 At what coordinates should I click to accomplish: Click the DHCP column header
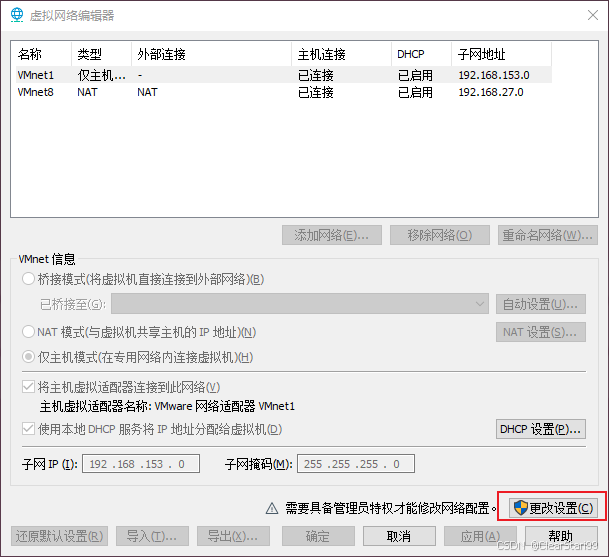pyautogui.click(x=422, y=54)
